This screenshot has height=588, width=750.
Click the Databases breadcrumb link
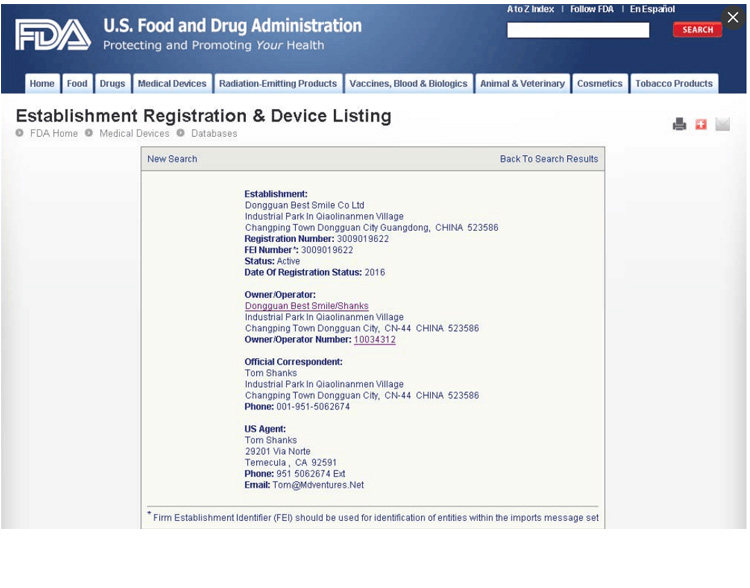(214, 133)
